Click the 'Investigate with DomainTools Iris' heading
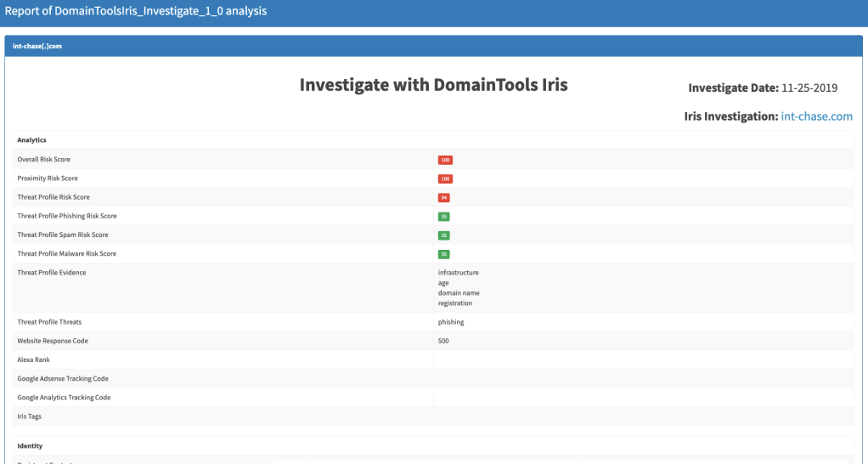Screen dimensions: 868x464 click(x=433, y=85)
